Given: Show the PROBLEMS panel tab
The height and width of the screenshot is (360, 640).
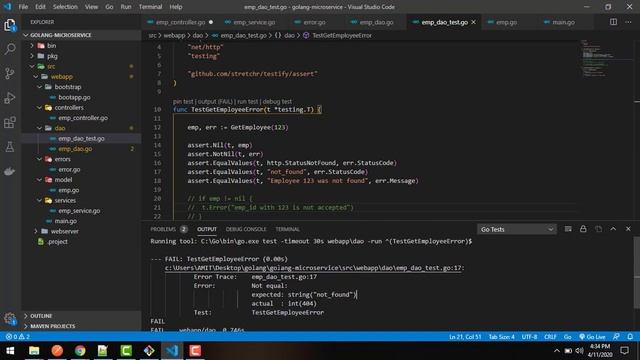Looking at the screenshot, I should point(169,229).
